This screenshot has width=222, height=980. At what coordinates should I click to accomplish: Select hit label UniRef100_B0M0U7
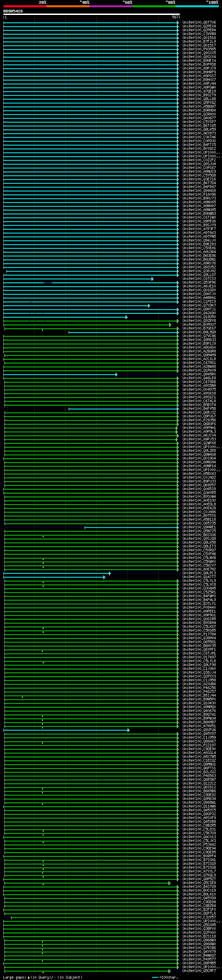click(x=199, y=324)
